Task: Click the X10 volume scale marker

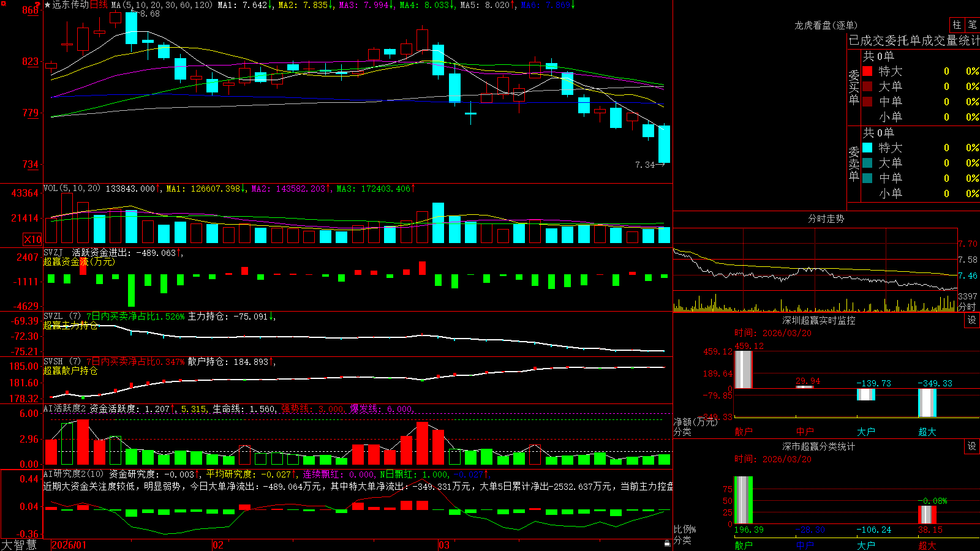Action: point(33,239)
